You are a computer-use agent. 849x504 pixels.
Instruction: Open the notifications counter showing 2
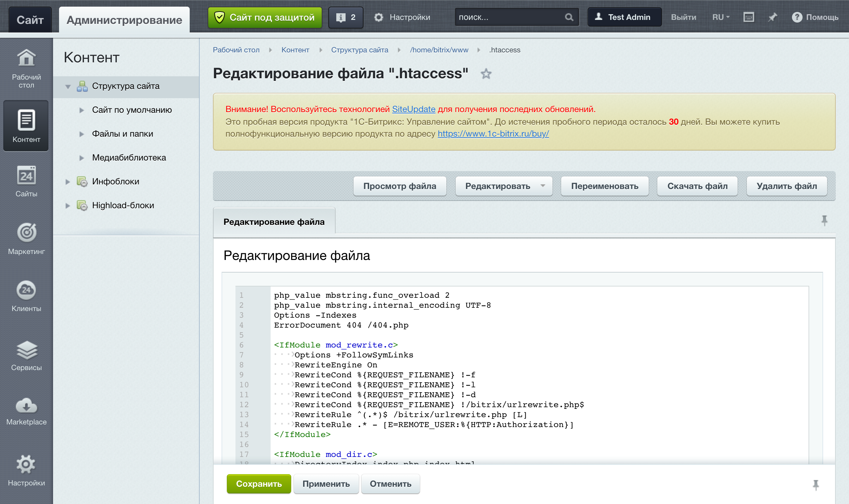(x=346, y=17)
